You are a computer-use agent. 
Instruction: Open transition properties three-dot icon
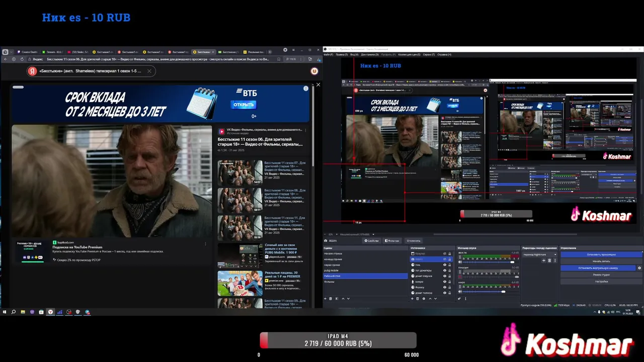[555, 260]
